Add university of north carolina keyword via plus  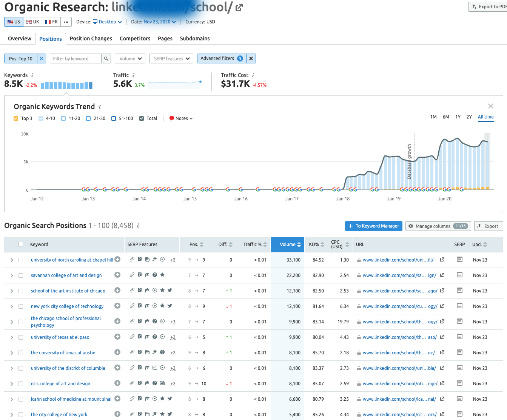(117, 259)
